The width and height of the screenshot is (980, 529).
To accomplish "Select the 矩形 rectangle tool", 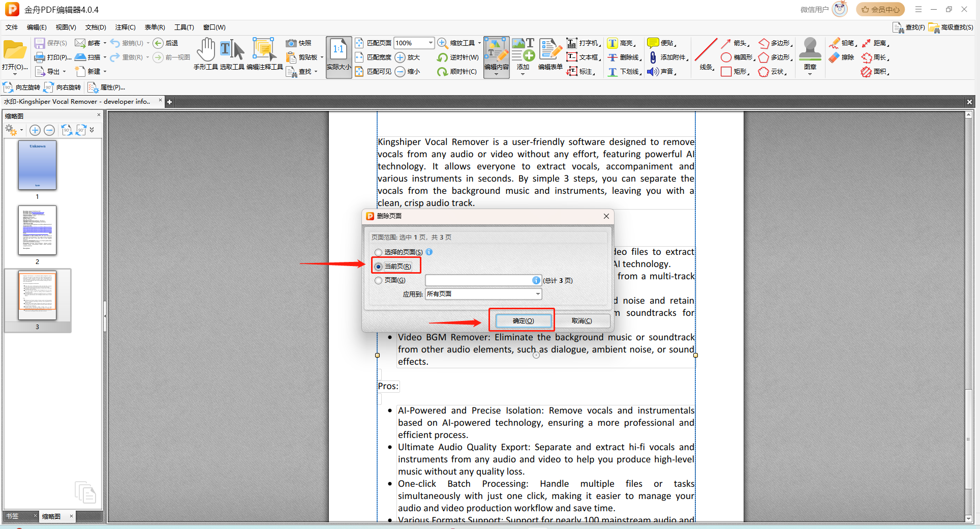I will coord(735,72).
